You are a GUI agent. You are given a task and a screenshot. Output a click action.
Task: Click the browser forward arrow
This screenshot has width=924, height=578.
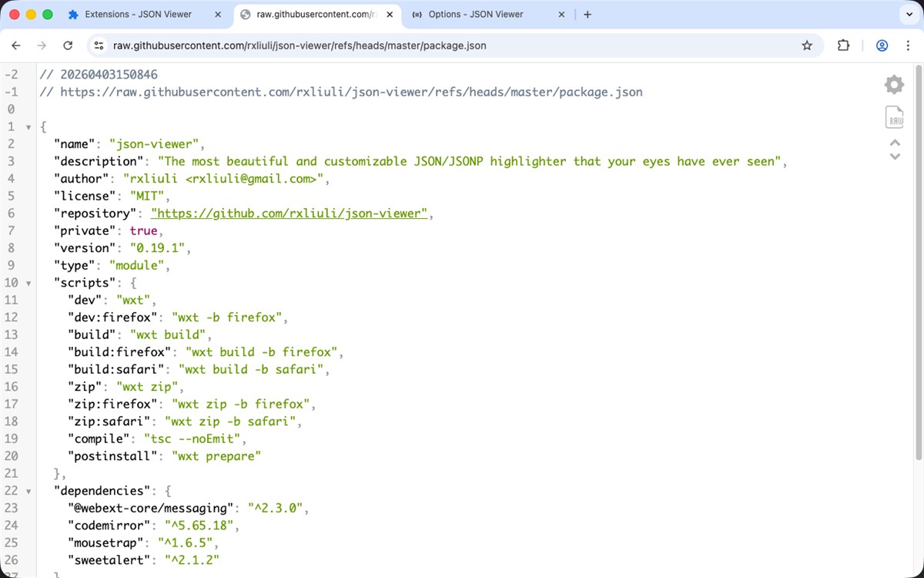pyautogui.click(x=42, y=45)
